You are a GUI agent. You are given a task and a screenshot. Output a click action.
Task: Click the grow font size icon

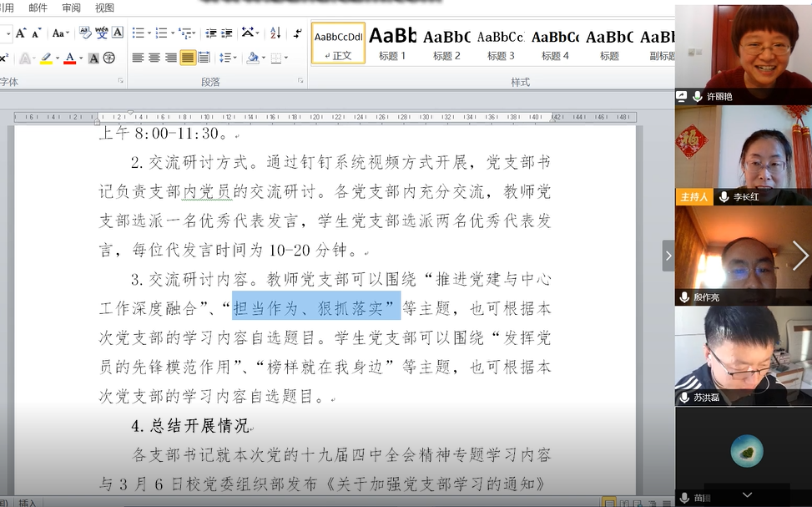(x=21, y=33)
